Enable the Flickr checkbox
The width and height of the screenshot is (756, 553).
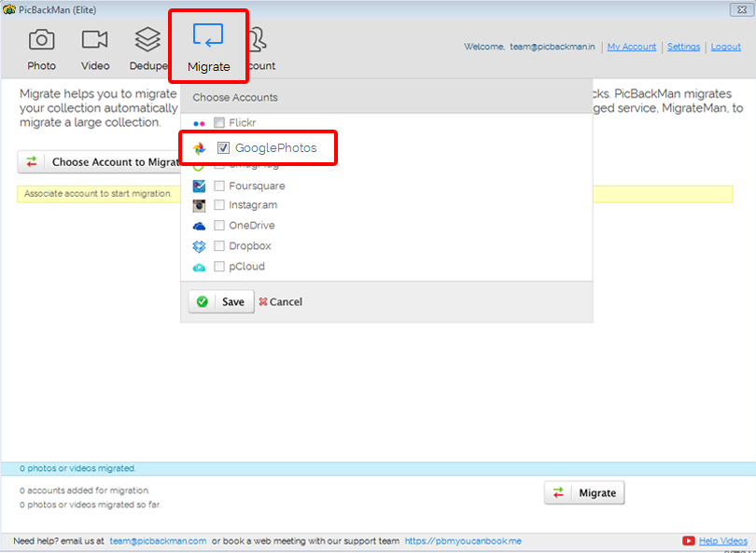point(219,122)
